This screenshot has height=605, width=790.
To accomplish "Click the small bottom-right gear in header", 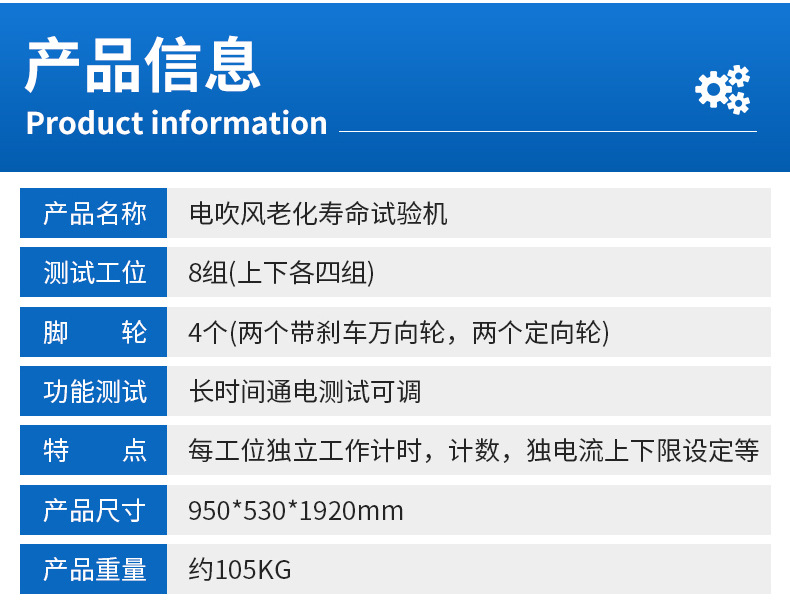I will (738, 102).
